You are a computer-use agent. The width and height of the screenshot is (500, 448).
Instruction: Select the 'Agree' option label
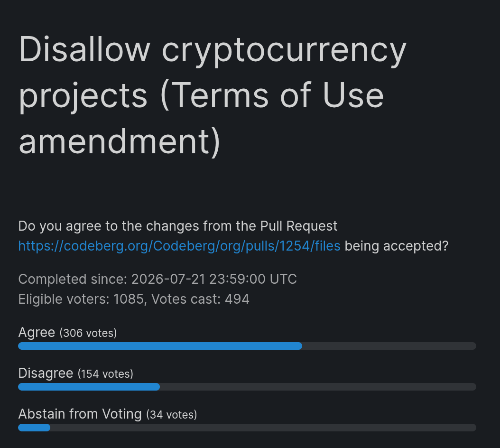point(37,333)
